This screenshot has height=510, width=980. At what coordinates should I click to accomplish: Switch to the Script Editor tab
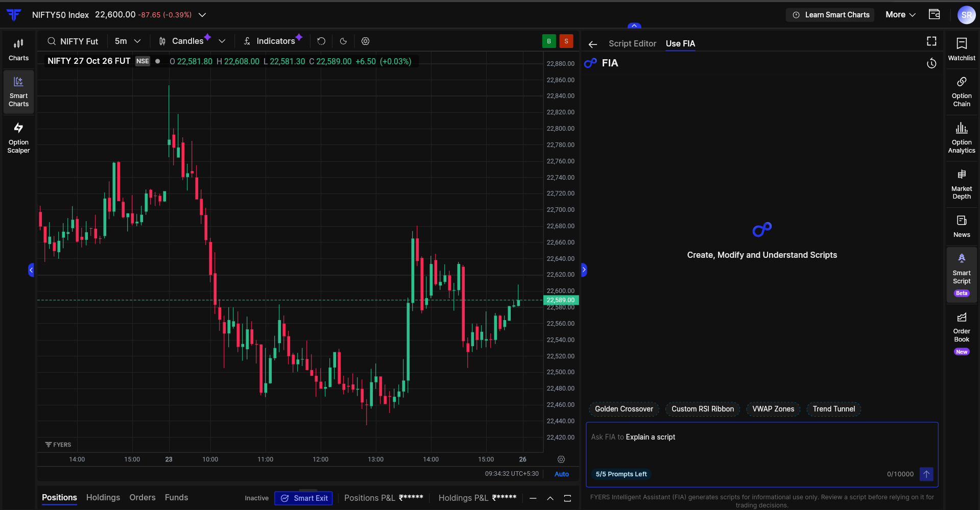point(632,44)
